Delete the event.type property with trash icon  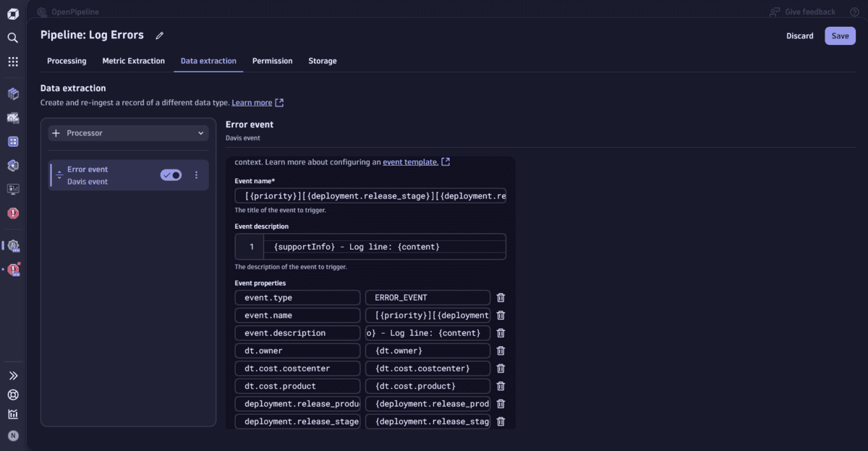tap(501, 297)
